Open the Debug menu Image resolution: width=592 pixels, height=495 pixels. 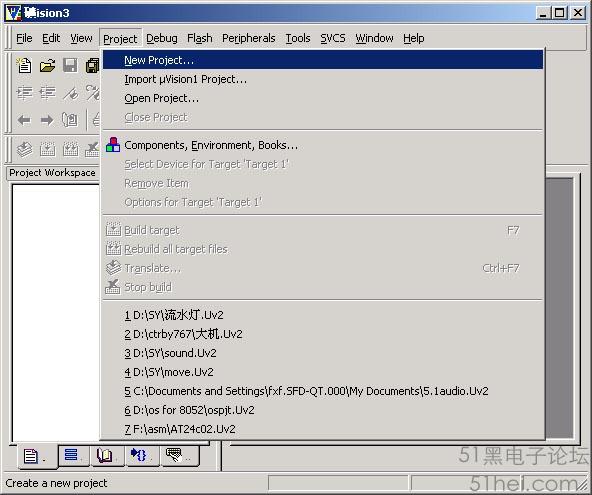point(162,38)
